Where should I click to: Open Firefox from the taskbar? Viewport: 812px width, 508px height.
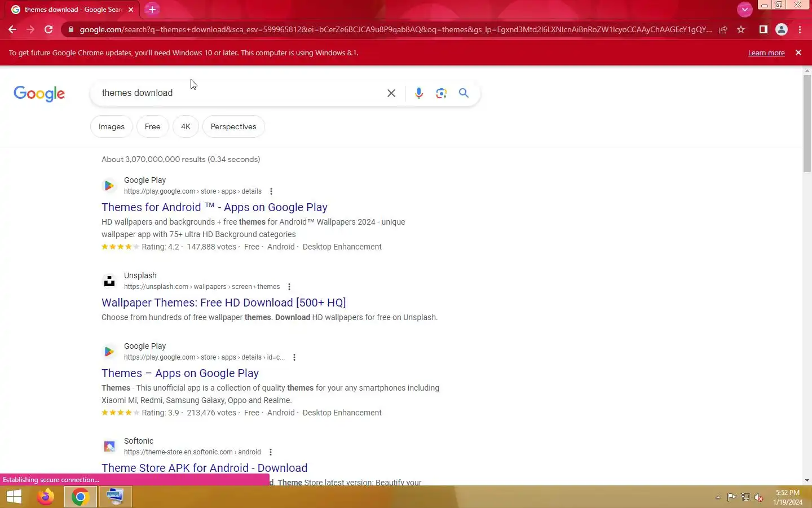46,497
